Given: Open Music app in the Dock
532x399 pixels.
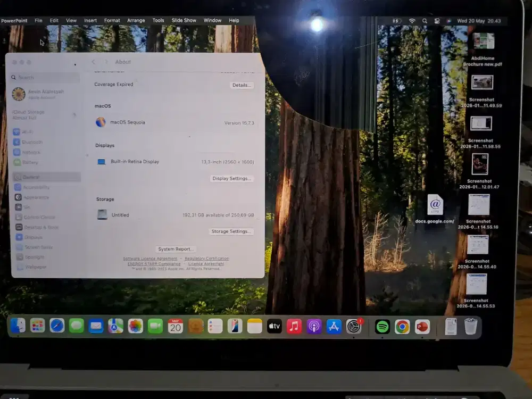Looking at the screenshot, I should pyautogui.click(x=294, y=327).
